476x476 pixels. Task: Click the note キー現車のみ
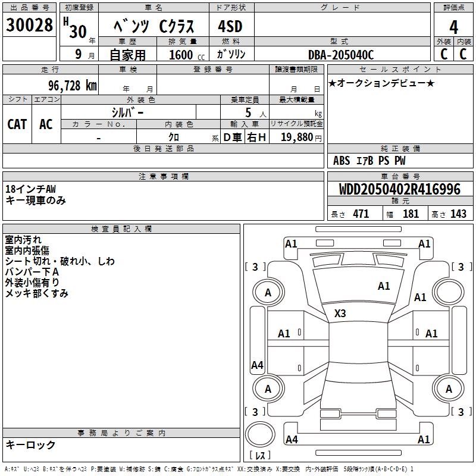click(36, 201)
